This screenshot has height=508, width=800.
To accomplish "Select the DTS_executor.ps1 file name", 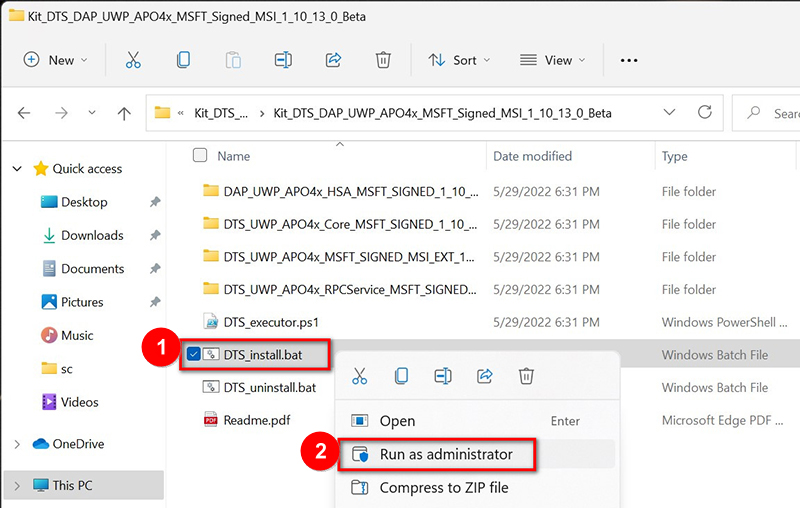I will click(x=271, y=322).
